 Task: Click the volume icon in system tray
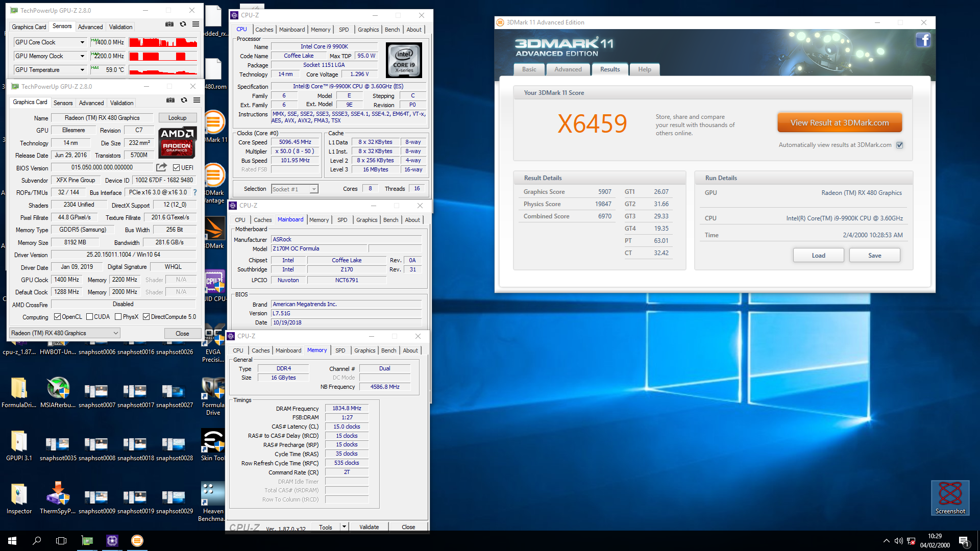click(898, 541)
